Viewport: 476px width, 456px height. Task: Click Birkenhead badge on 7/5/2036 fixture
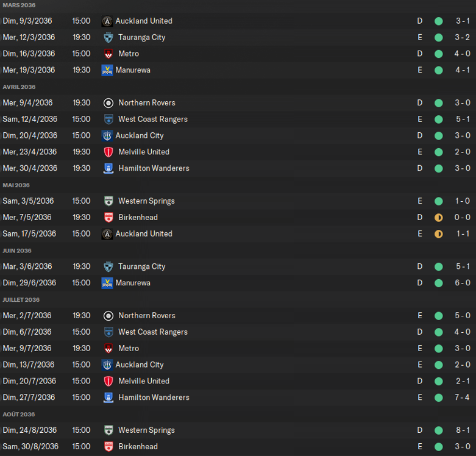(108, 218)
